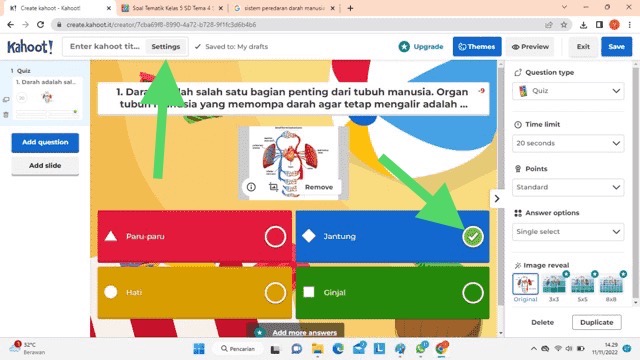Select the 3x3 image reveal thumbnail
640x360 pixels.
(x=554, y=285)
